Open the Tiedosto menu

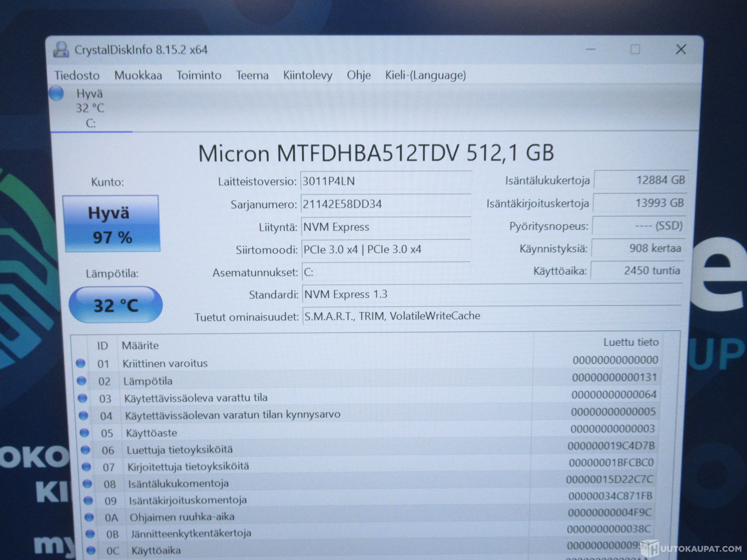[x=77, y=75]
